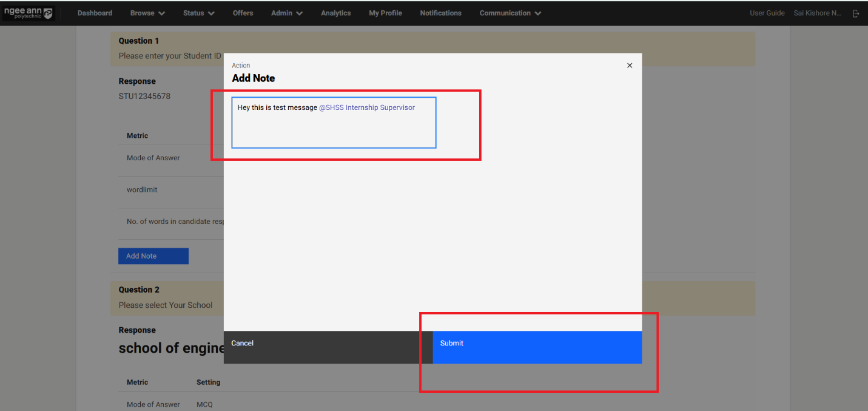Switch to the Analytics page
Screen dimensions: 868x411
(x=335, y=13)
